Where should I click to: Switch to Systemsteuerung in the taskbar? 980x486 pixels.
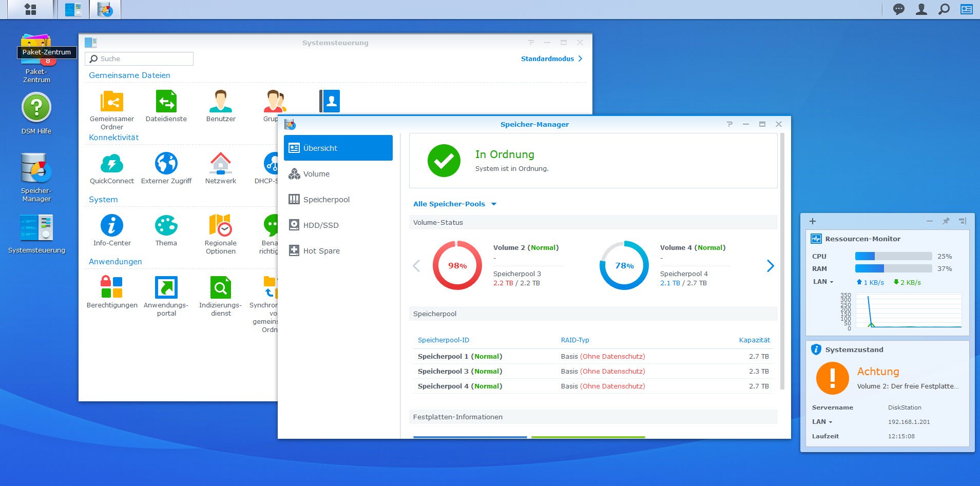[73, 9]
